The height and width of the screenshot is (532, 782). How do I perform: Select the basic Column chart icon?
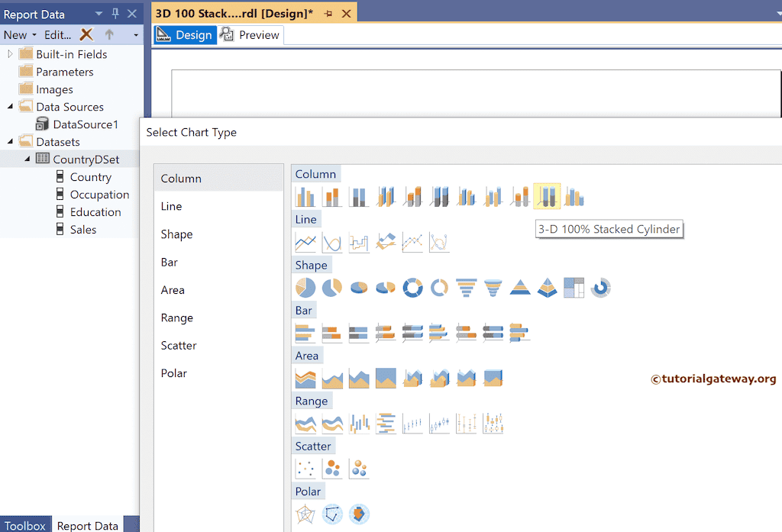[305, 196]
